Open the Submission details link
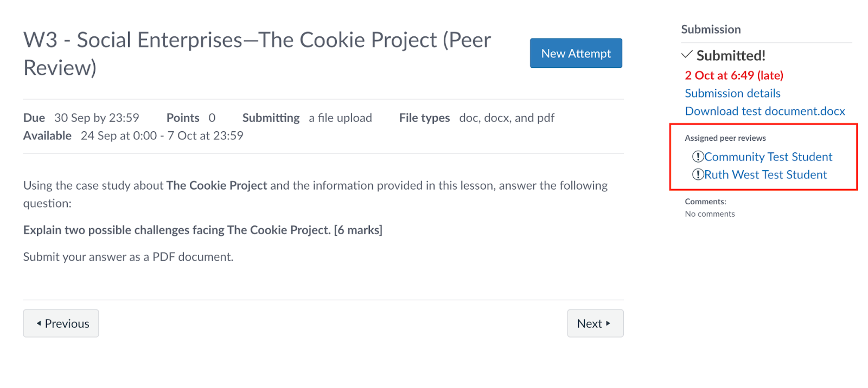Screen dimensions: 868x388 pos(732,93)
